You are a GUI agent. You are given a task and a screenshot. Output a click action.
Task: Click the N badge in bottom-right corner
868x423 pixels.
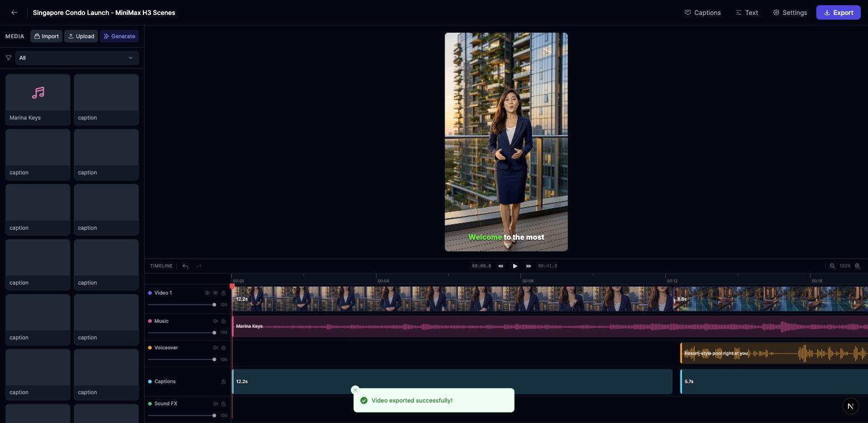tap(851, 406)
